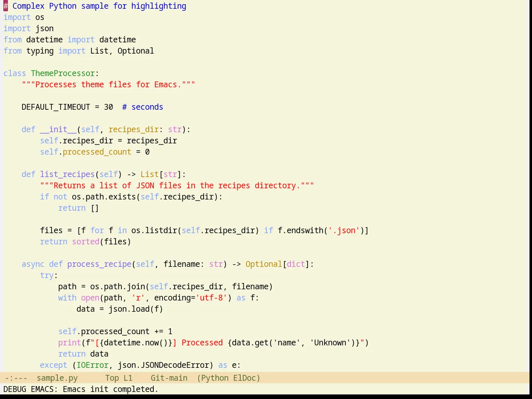Click 'os.listdir' in files comprehension
532x399 pixels.
(x=154, y=230)
